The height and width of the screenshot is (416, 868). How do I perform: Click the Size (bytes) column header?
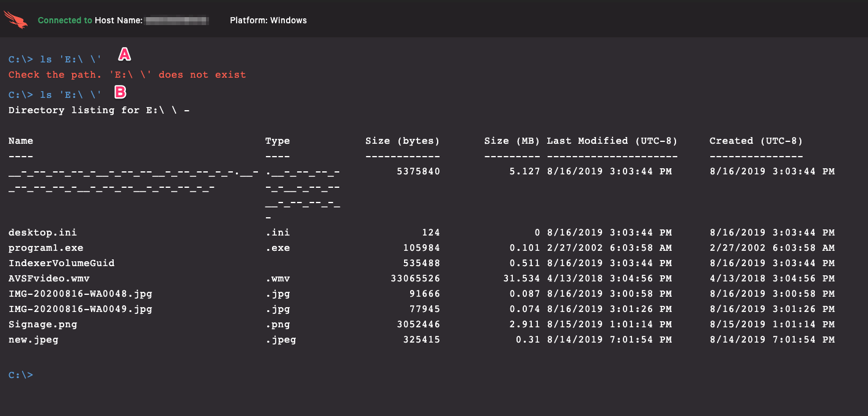402,141
